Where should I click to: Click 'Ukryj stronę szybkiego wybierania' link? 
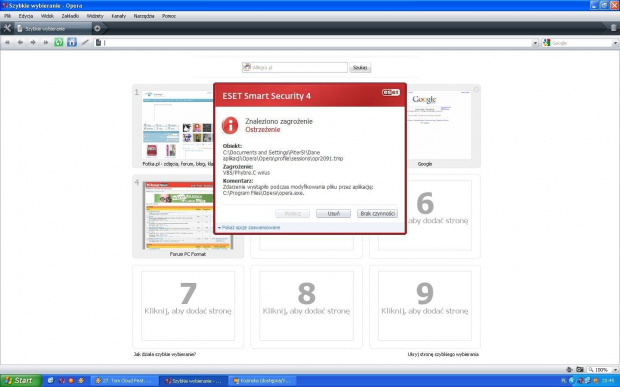443,354
